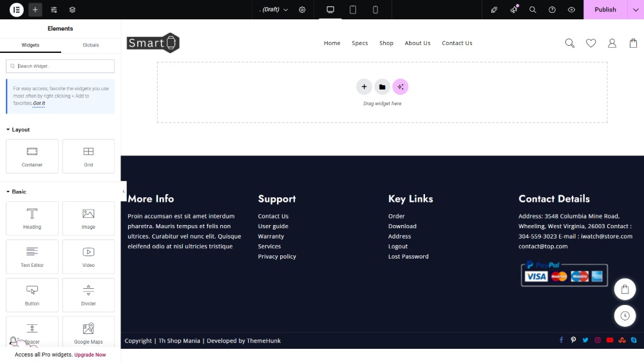This screenshot has height=363, width=644.
Task: Select the Button widget
Action: tap(32, 295)
